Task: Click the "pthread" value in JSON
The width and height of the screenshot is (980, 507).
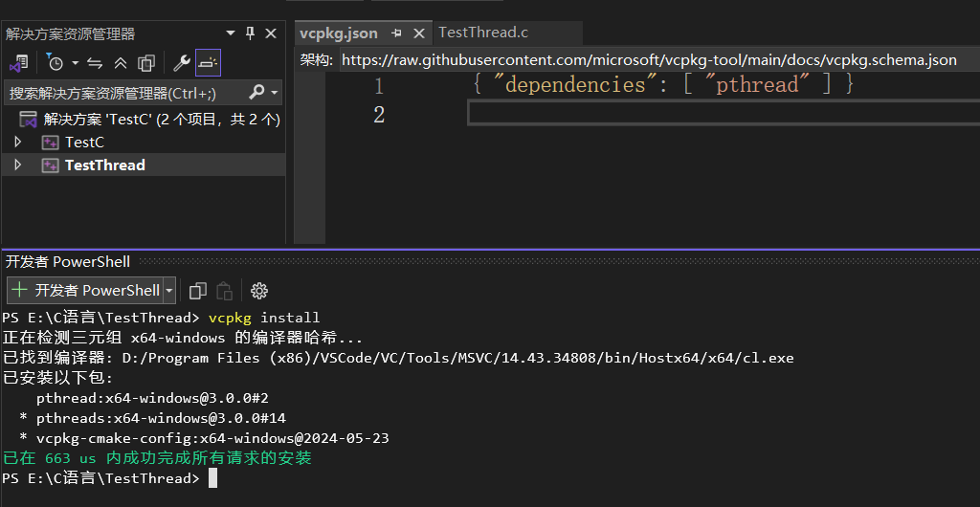Action: (x=757, y=83)
